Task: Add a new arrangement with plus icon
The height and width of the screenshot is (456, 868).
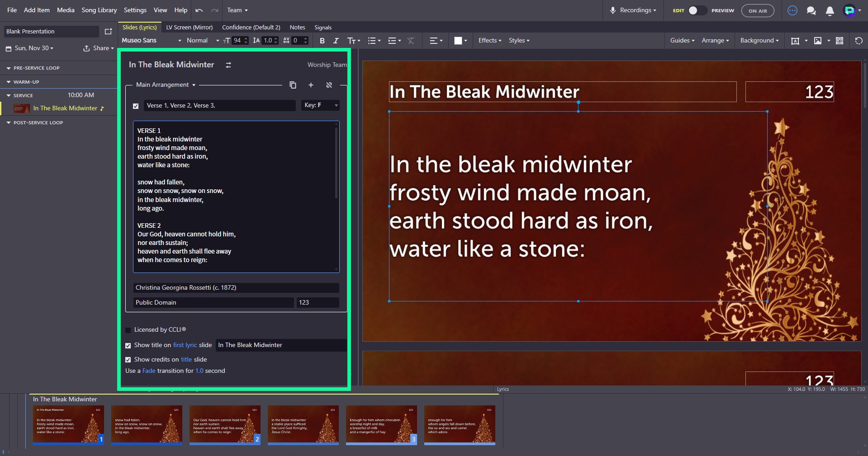Action: click(x=311, y=85)
